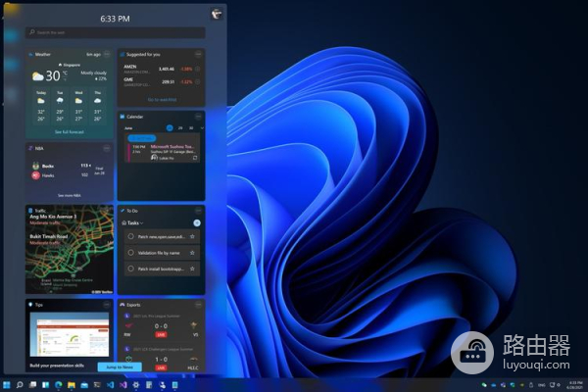The width and height of the screenshot is (588, 392).
Task: Click the Search the web field
Action: pos(115,32)
